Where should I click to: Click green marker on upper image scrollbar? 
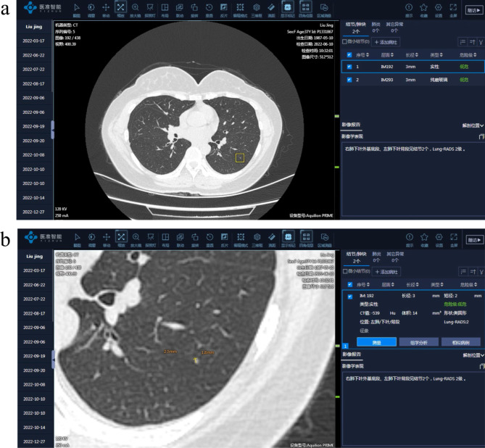(x=336, y=116)
